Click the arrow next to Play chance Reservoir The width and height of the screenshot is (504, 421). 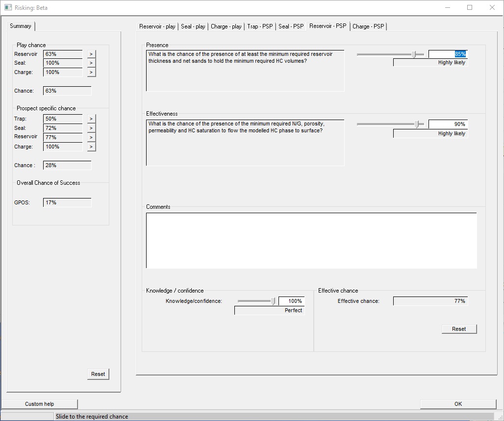(91, 54)
